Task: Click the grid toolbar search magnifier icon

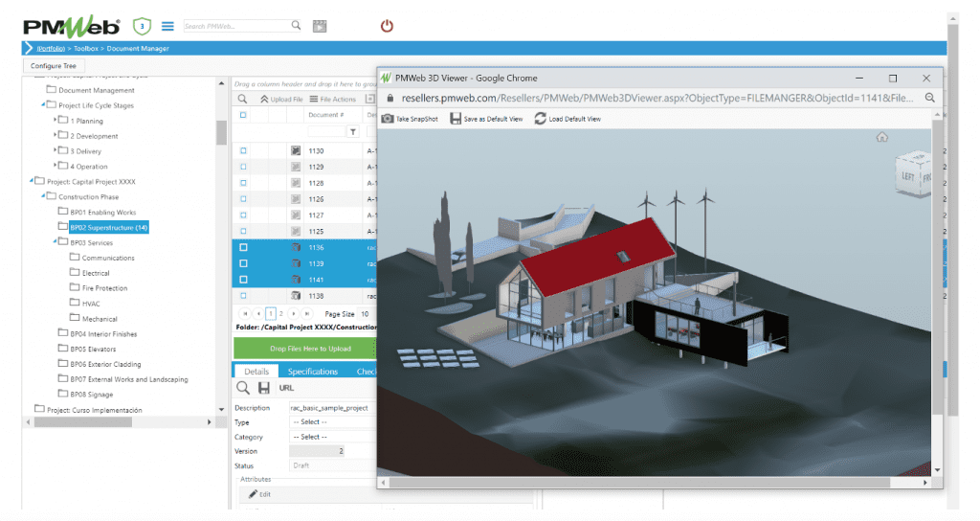Action: pos(242,99)
